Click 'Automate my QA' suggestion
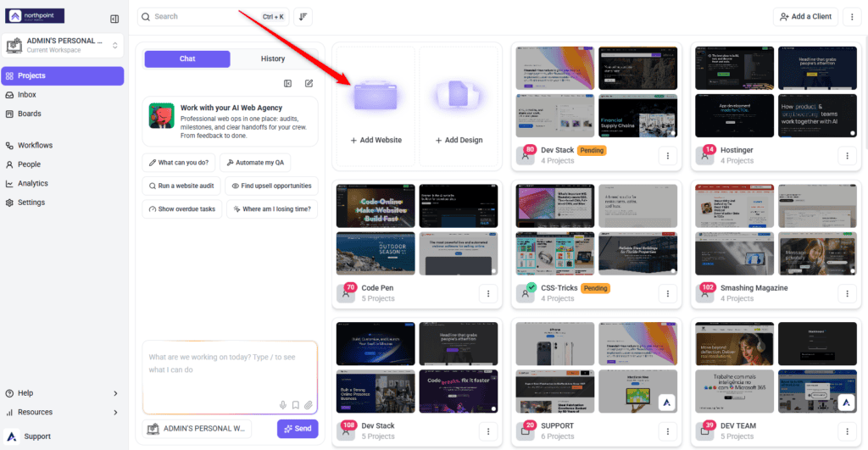The width and height of the screenshot is (868, 450). (255, 163)
